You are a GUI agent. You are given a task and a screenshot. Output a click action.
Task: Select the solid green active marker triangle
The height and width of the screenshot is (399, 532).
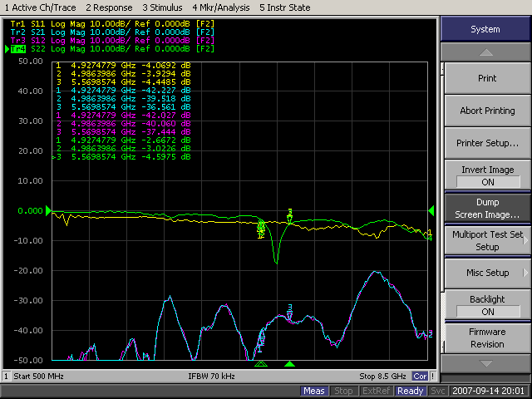pyautogui.click(x=289, y=364)
